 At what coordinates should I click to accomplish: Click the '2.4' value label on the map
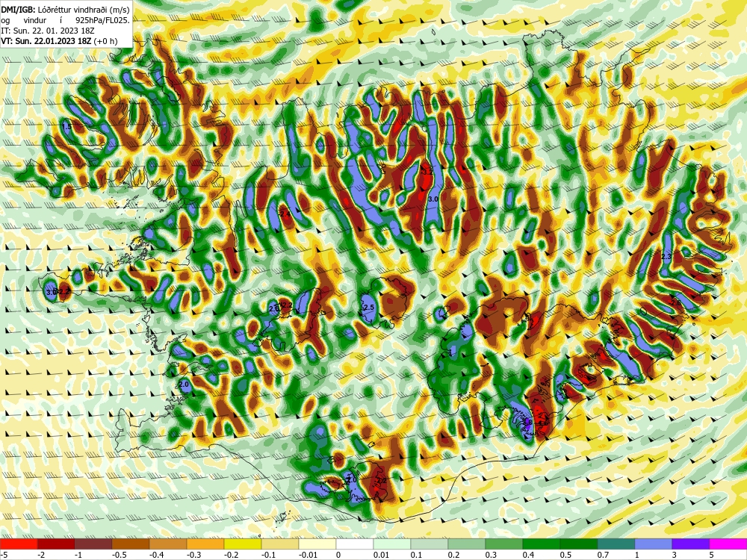(x=285, y=215)
